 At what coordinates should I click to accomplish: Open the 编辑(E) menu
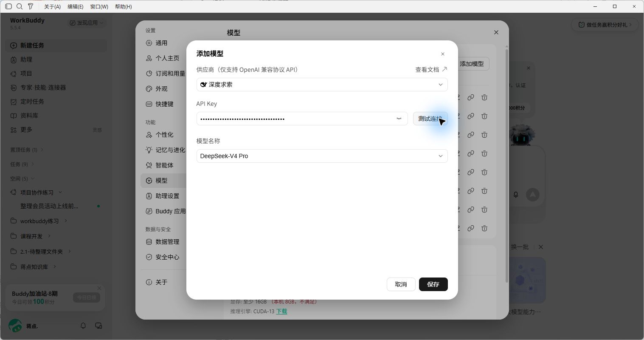tap(76, 6)
